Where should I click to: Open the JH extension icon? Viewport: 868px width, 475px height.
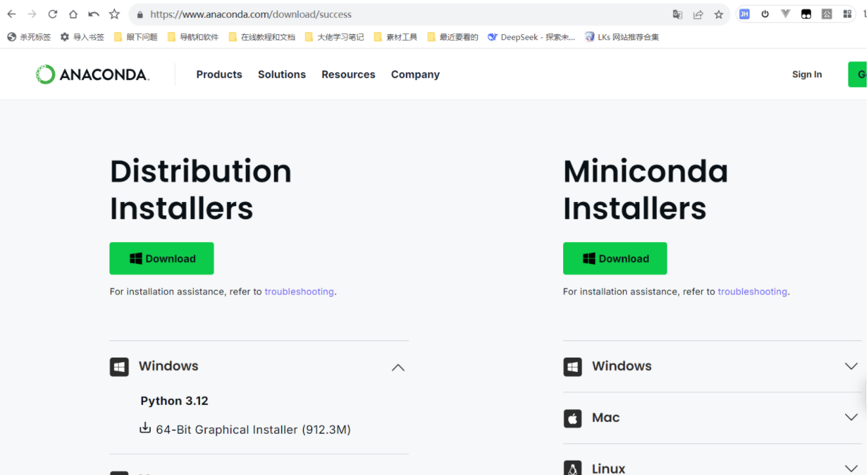[744, 14]
